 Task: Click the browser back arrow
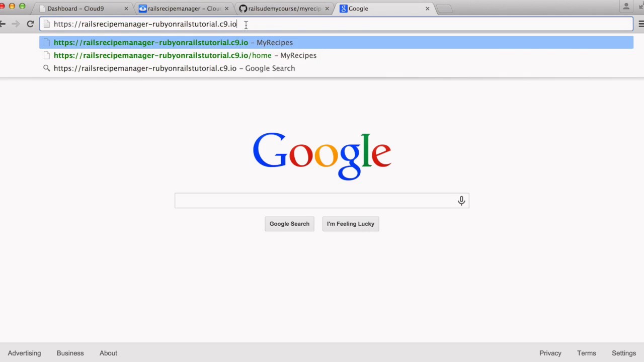pos(3,24)
